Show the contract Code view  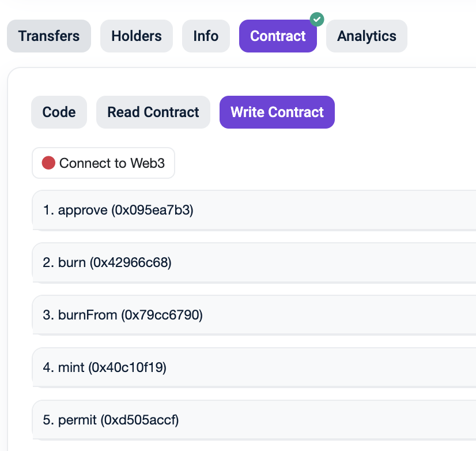click(59, 112)
